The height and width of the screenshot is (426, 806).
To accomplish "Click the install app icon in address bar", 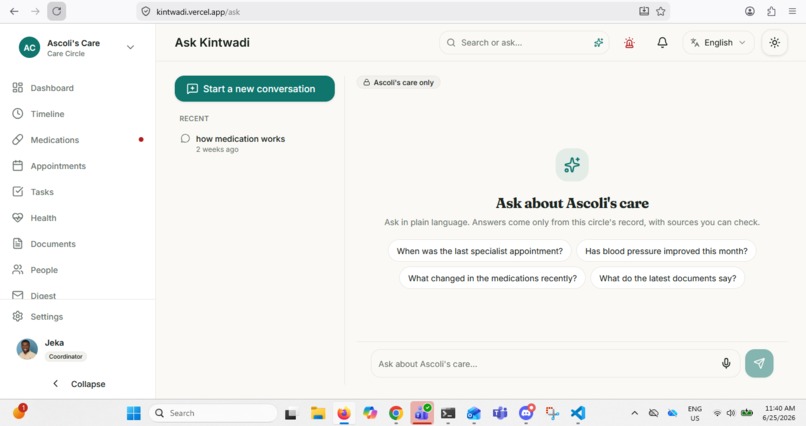I will [644, 11].
